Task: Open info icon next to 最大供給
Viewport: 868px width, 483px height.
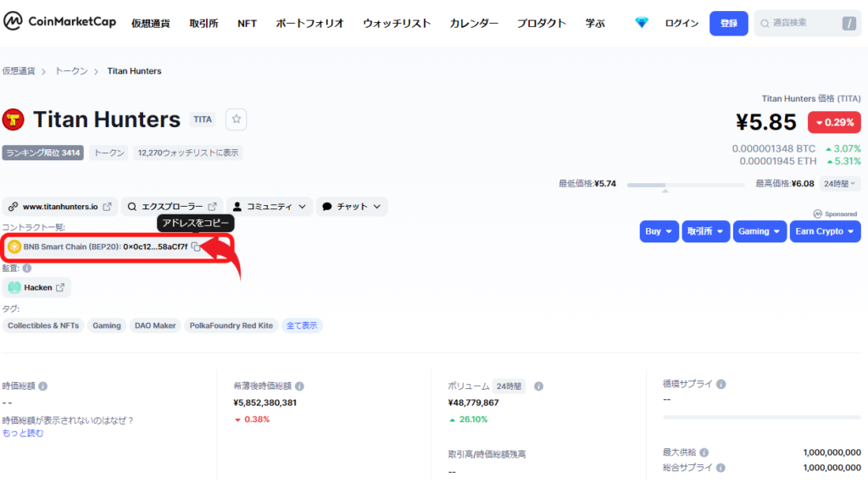Action: 704,452
